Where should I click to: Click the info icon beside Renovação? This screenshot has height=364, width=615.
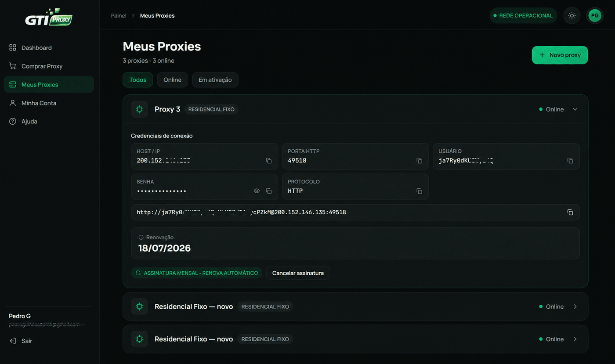(141, 237)
